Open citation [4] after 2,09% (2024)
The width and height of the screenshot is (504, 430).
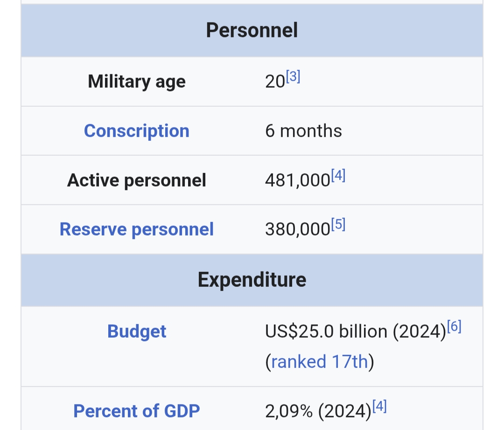pyautogui.click(x=380, y=407)
